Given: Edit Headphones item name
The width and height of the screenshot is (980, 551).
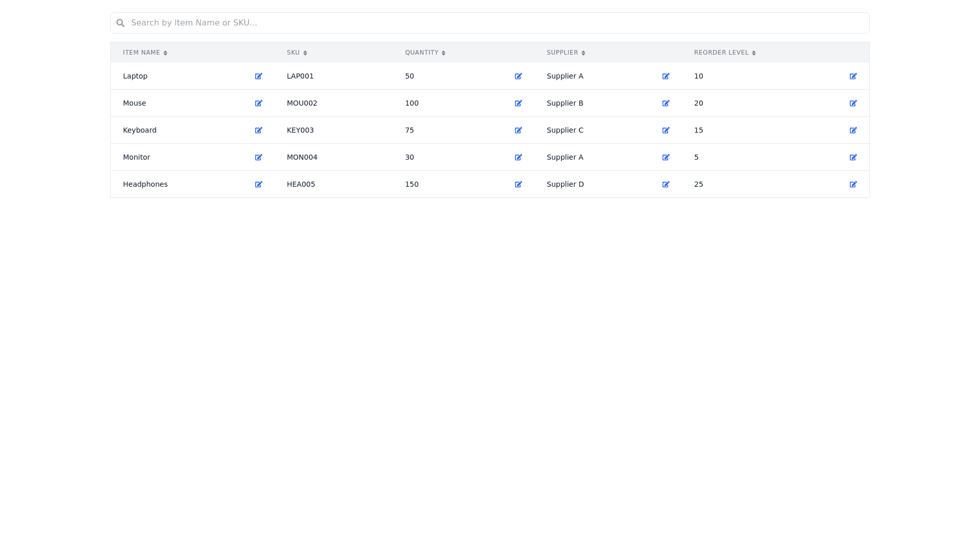Looking at the screenshot, I should pyautogui.click(x=259, y=184).
